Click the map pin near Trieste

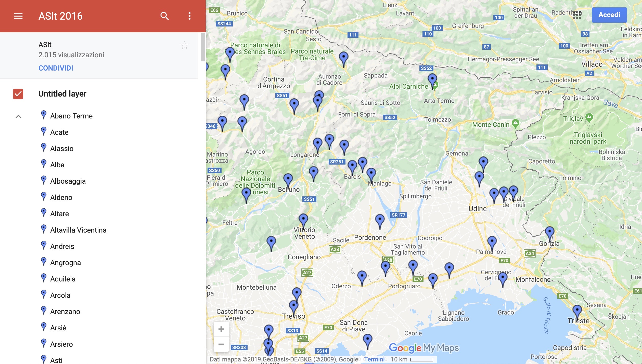[x=577, y=311]
